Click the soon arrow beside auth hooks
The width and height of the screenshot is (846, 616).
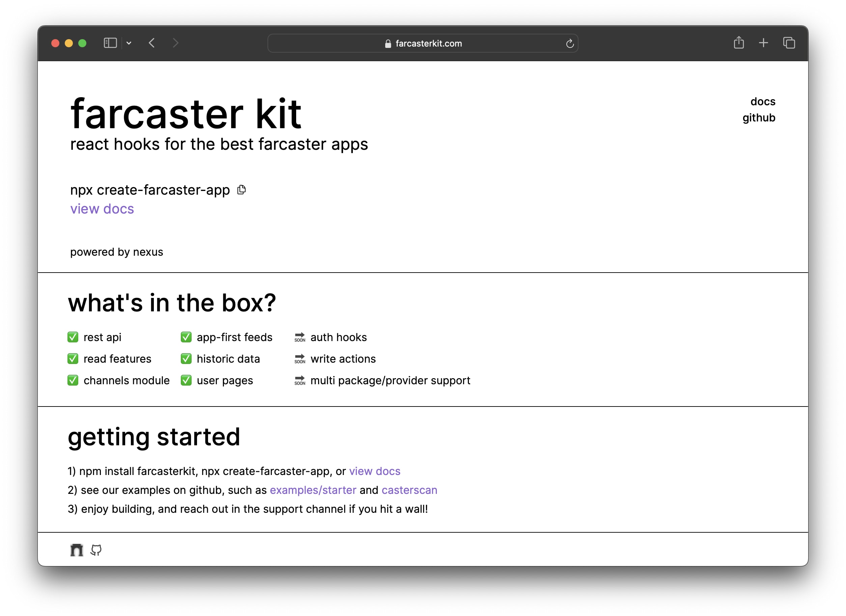tap(300, 337)
